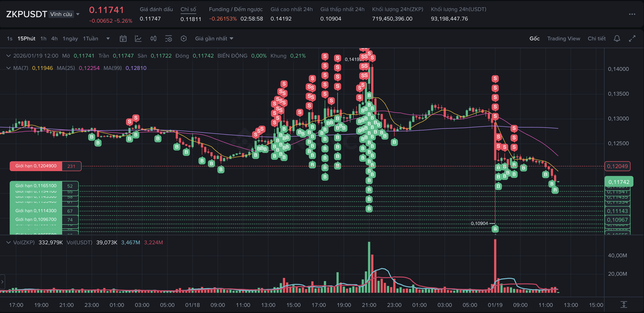The height and width of the screenshot is (313, 644).
Task: Open chart display settings list icon
Action: 169,38
